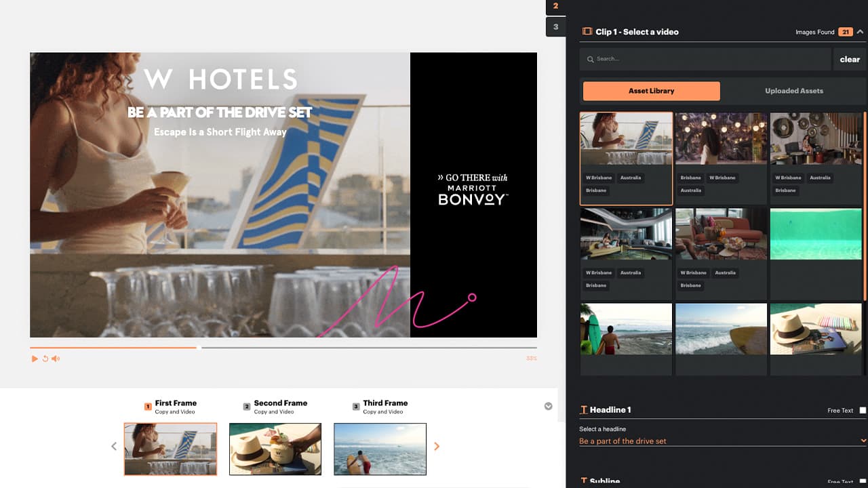This screenshot has height=488, width=868.
Task: Click the restart/replay icon under the preview
Action: point(45,359)
